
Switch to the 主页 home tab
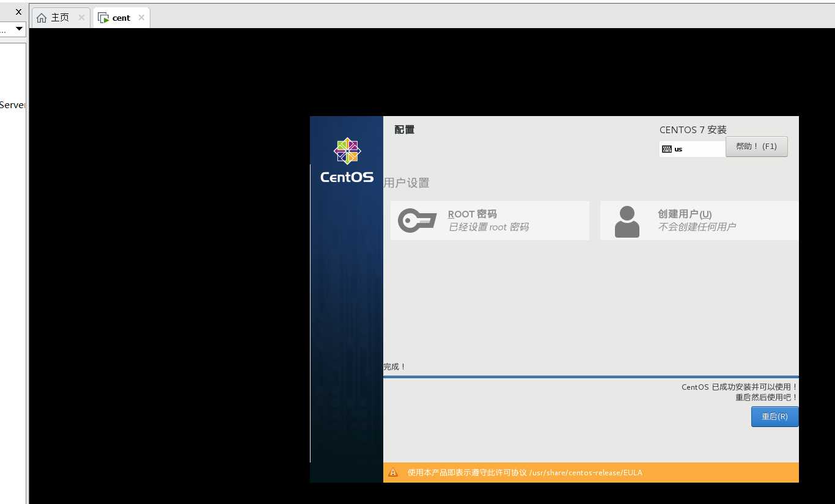[x=61, y=18]
